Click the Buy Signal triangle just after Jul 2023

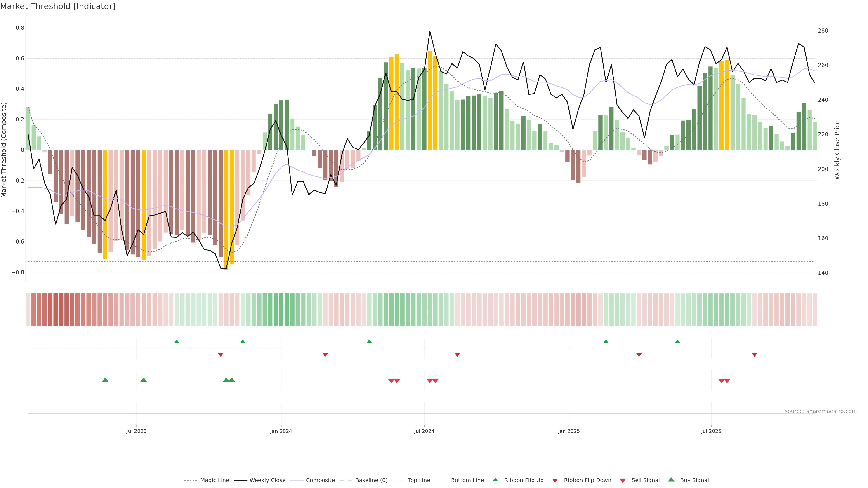pos(144,380)
